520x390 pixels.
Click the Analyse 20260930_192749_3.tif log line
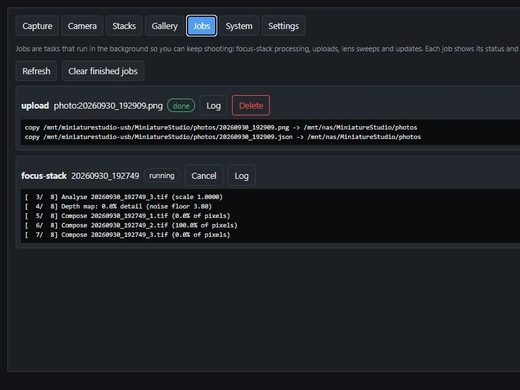pos(124,197)
